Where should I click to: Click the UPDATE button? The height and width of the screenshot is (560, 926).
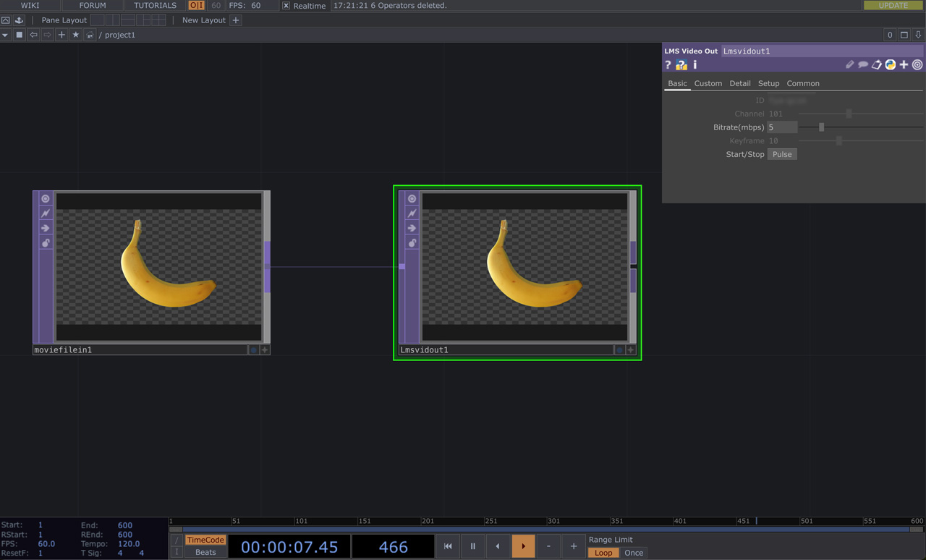click(x=893, y=5)
